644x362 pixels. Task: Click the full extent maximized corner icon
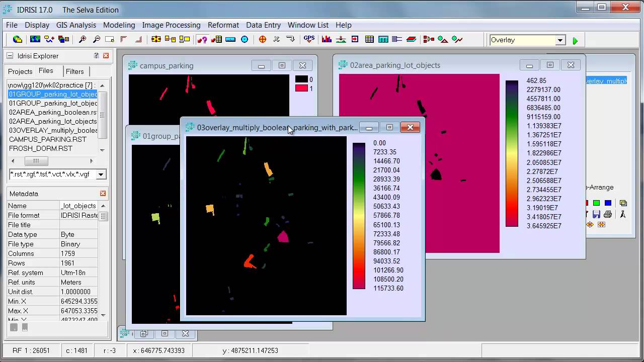pos(138,39)
